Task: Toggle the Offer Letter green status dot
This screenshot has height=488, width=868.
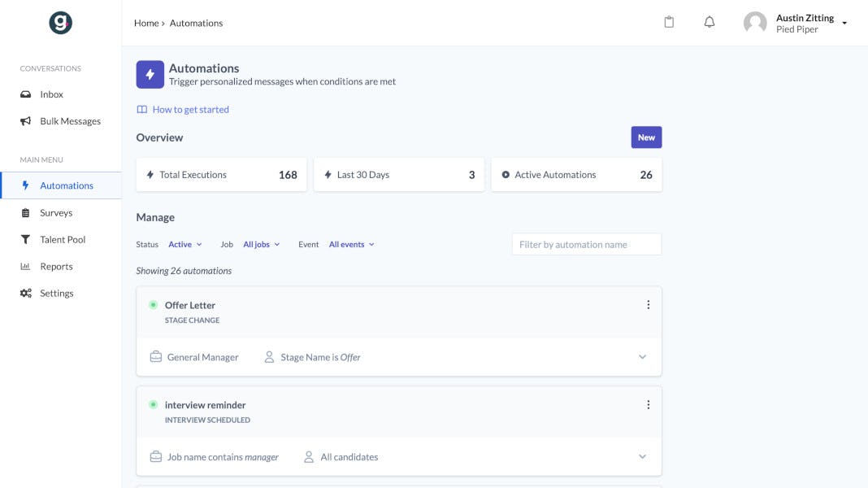Action: pos(153,305)
